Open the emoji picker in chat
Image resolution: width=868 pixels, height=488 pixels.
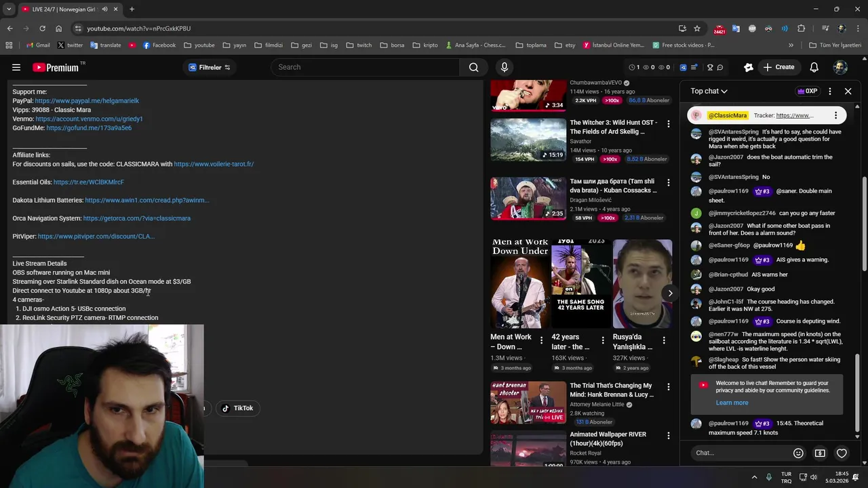click(x=798, y=453)
